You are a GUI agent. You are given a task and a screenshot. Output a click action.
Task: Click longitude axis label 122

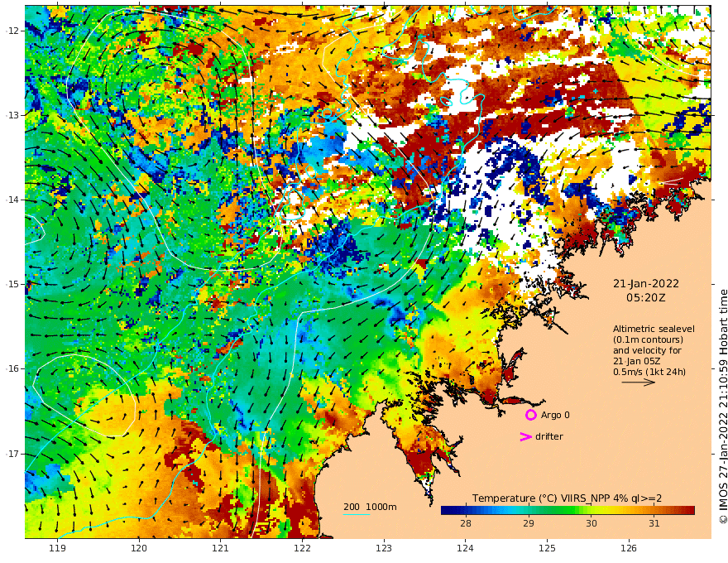click(302, 548)
